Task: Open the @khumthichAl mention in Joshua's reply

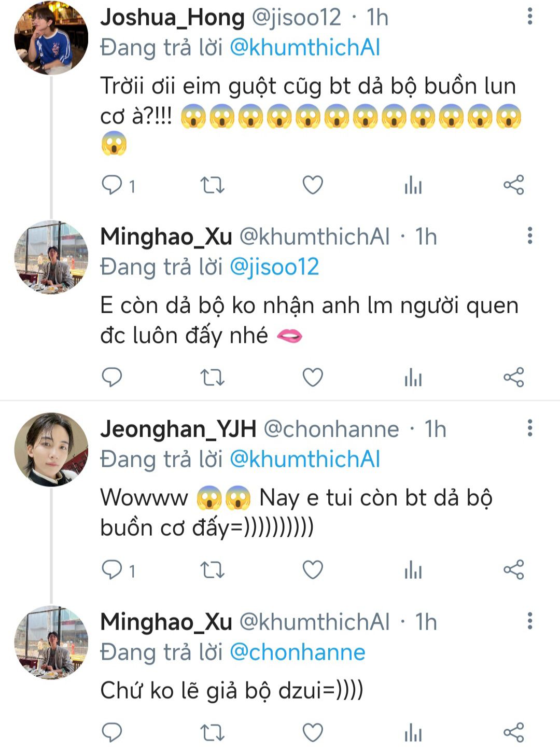Action: pos(305,48)
